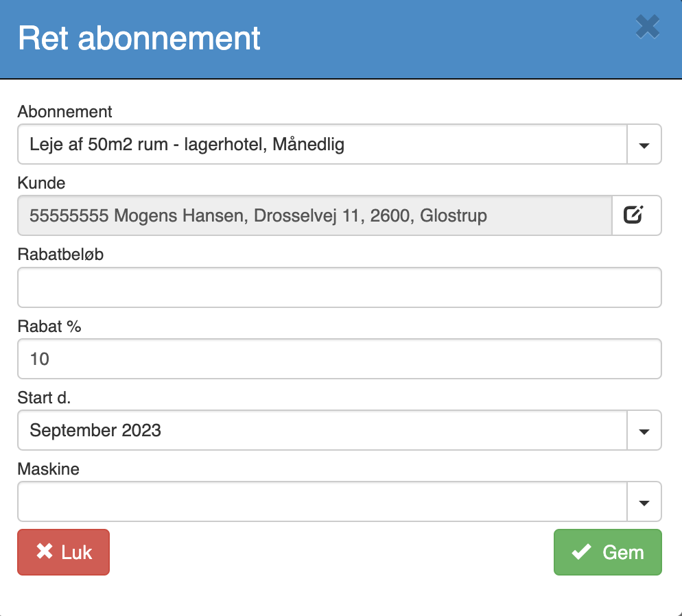
Task: Focus the empty Rabatbeløb input field
Action: [339, 287]
